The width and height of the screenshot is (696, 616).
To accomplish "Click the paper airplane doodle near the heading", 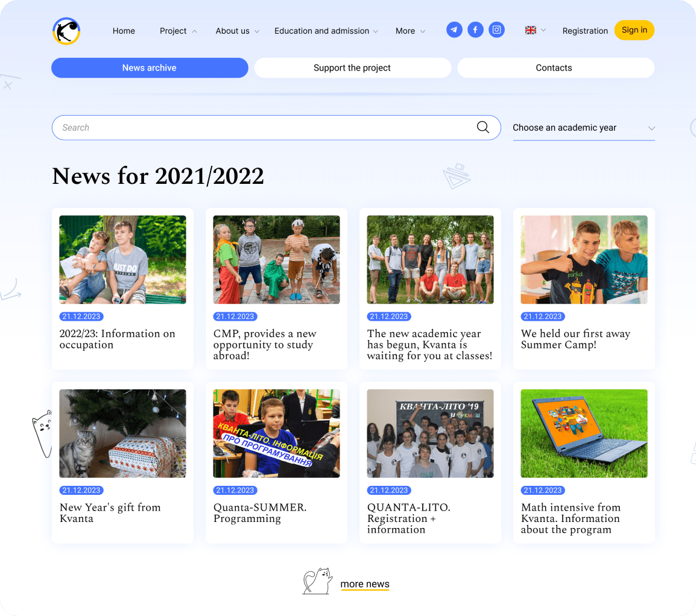I will pyautogui.click(x=457, y=175).
